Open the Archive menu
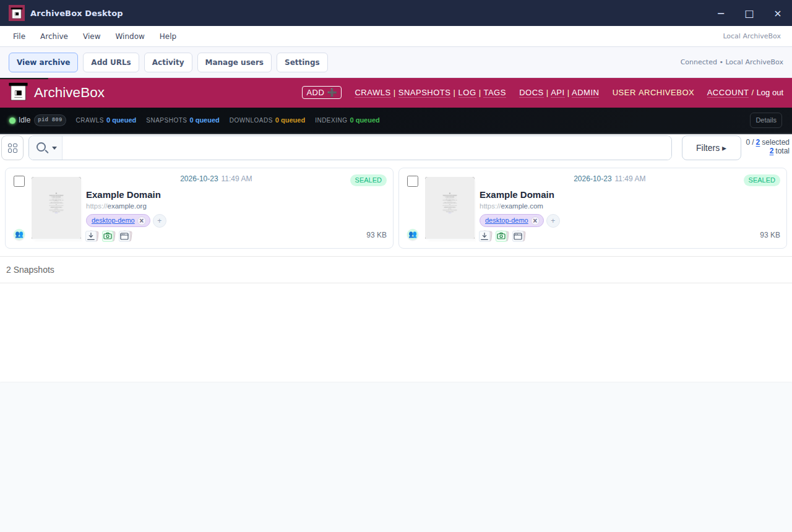 pos(54,36)
